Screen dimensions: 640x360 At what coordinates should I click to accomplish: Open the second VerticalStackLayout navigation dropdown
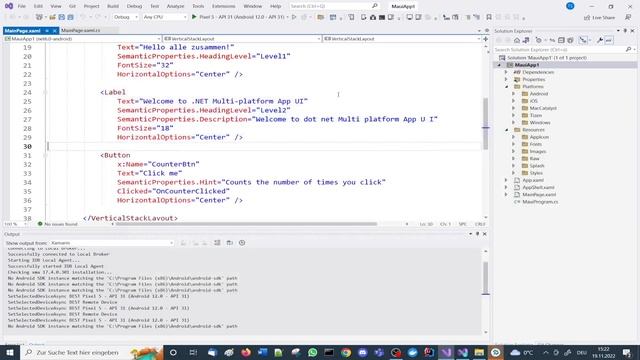click(x=402, y=39)
